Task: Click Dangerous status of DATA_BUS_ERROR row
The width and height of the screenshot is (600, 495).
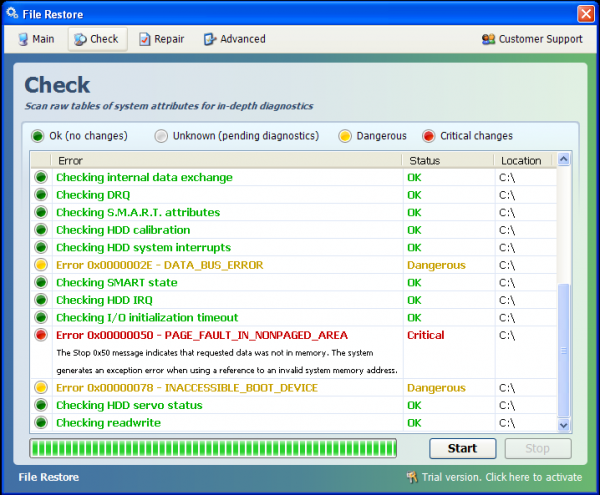Action: click(436, 265)
